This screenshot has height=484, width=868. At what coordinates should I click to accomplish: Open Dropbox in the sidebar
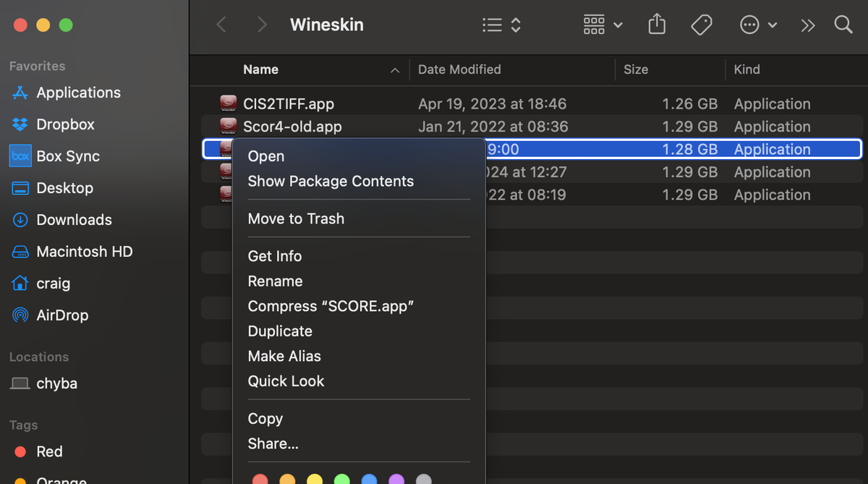[x=65, y=124]
